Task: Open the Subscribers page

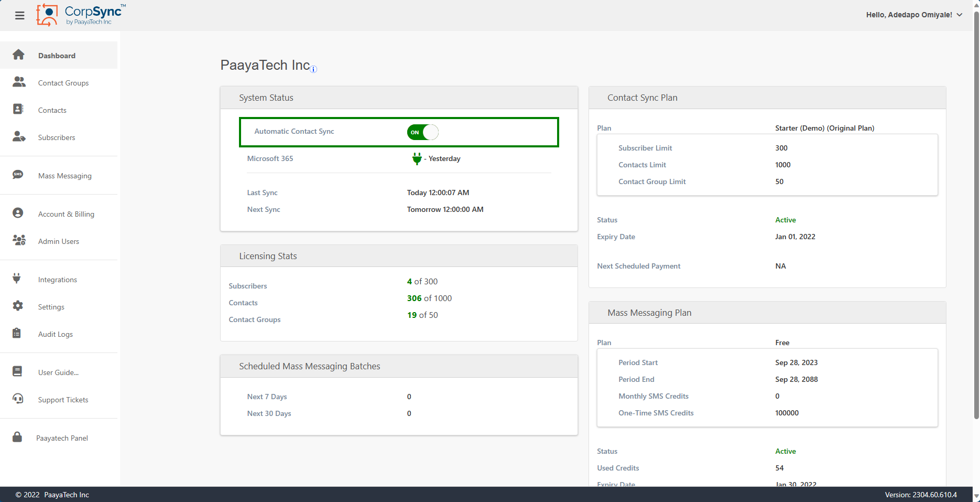Action: [57, 137]
